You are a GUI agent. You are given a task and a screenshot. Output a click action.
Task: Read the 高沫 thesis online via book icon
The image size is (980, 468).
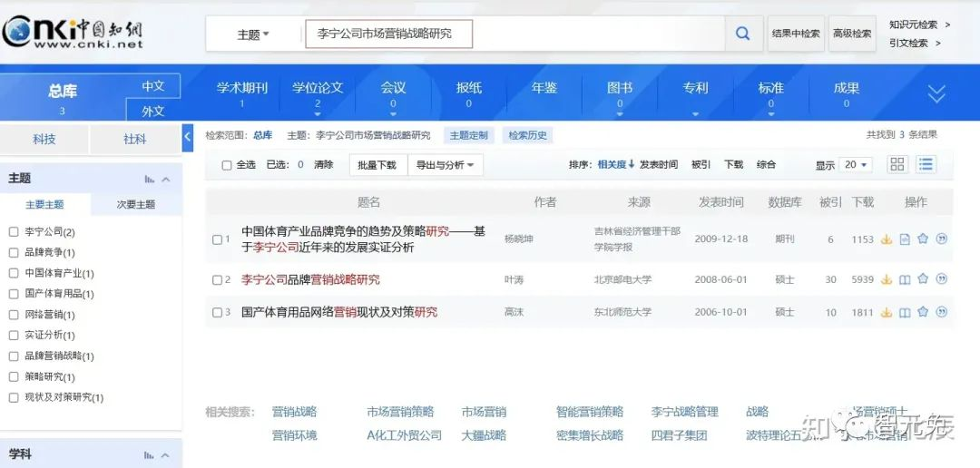click(905, 312)
